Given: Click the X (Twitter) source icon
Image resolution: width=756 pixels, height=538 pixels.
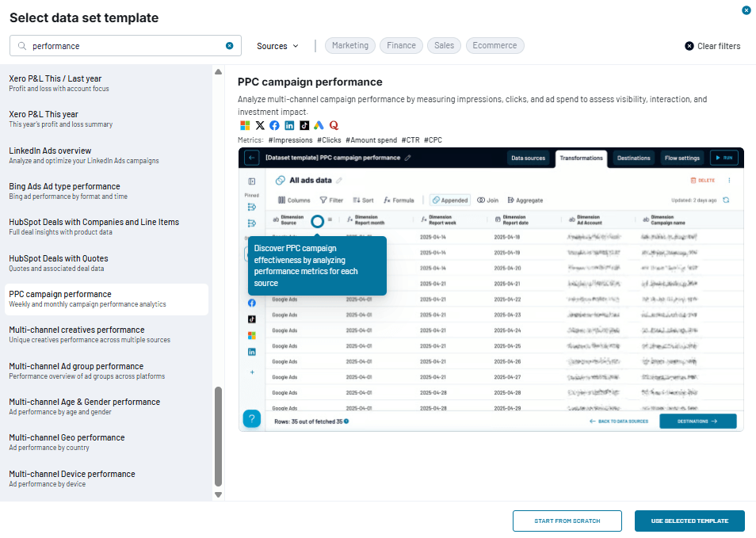Looking at the screenshot, I should click(x=260, y=125).
